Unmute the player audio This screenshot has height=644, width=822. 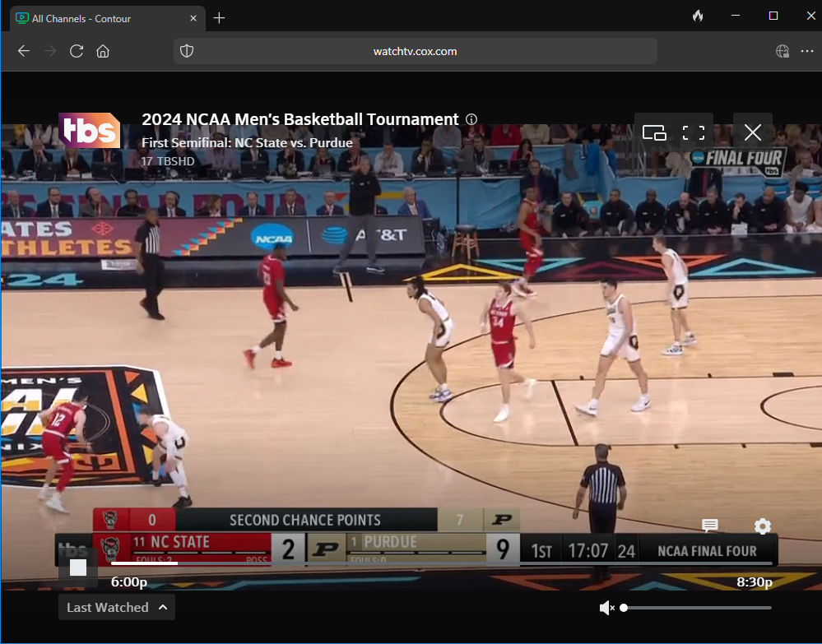click(606, 608)
